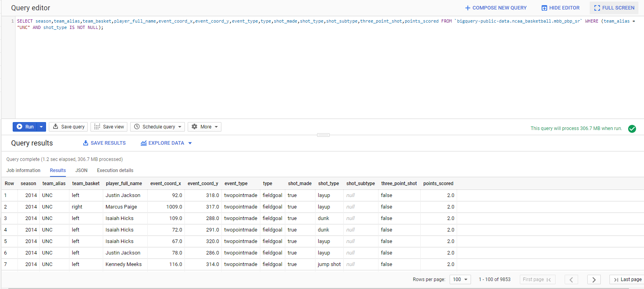Open the More settings dropdown

tap(204, 127)
